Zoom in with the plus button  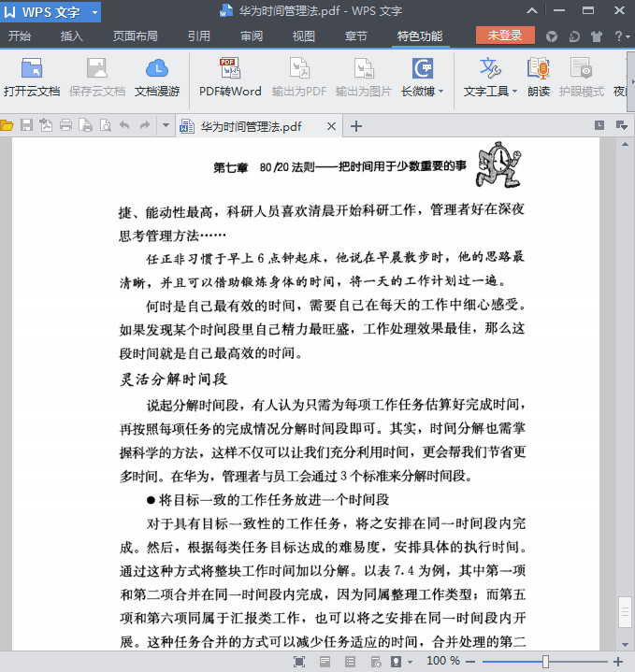[618, 662]
